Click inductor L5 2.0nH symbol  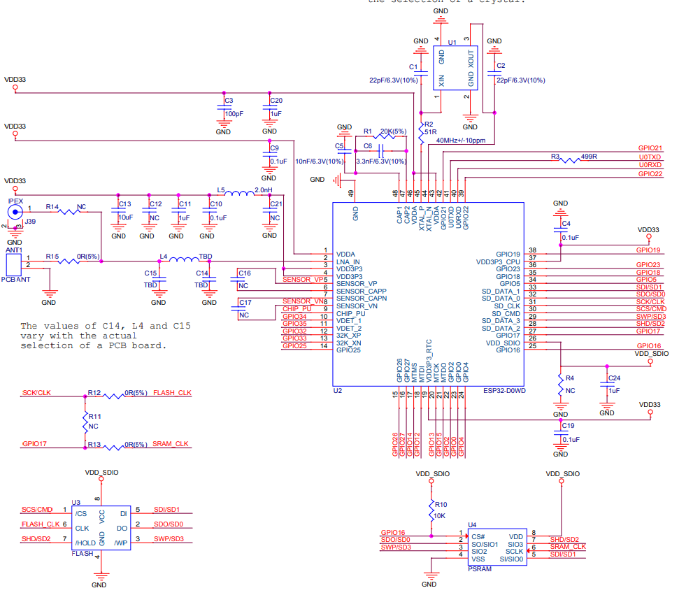click(x=239, y=193)
